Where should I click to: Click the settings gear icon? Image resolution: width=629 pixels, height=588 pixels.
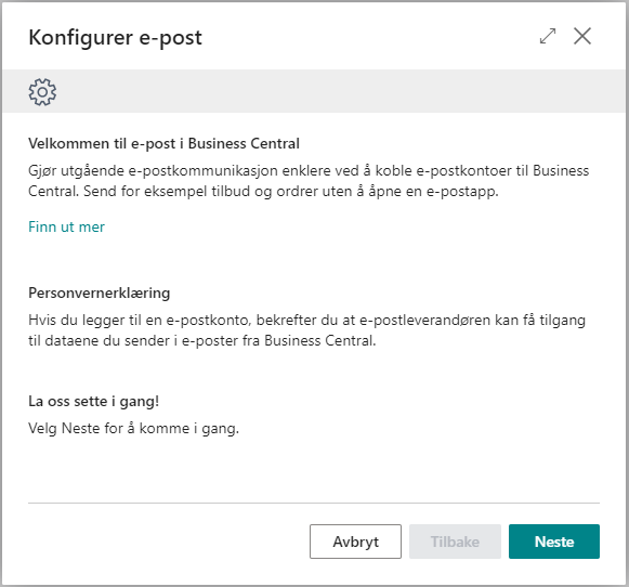tap(43, 92)
